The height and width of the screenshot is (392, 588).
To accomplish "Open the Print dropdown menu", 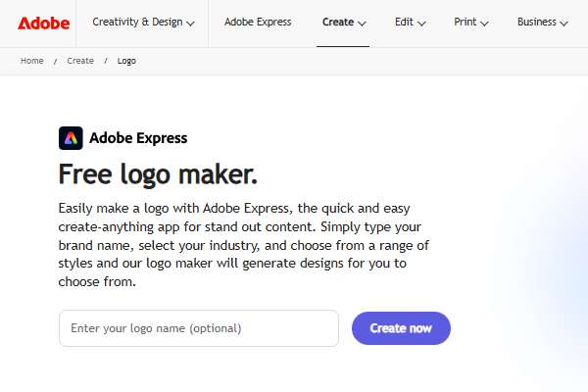I will click(x=471, y=23).
